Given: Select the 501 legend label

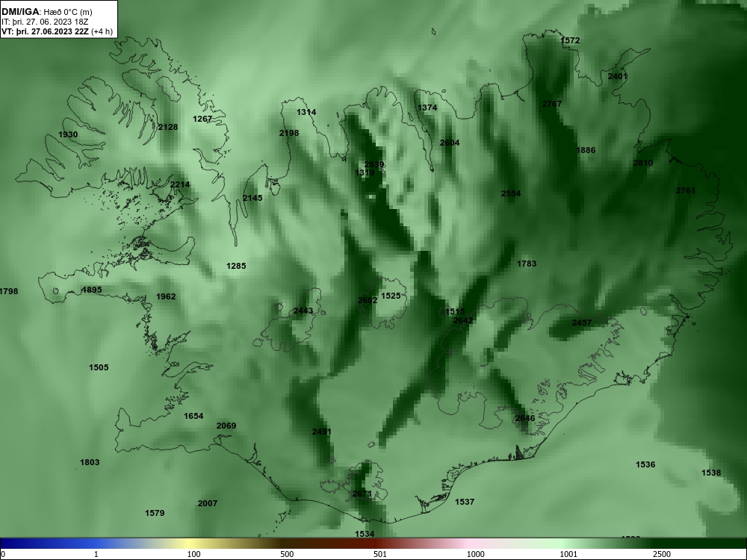Looking at the screenshot, I should pos(380,554).
